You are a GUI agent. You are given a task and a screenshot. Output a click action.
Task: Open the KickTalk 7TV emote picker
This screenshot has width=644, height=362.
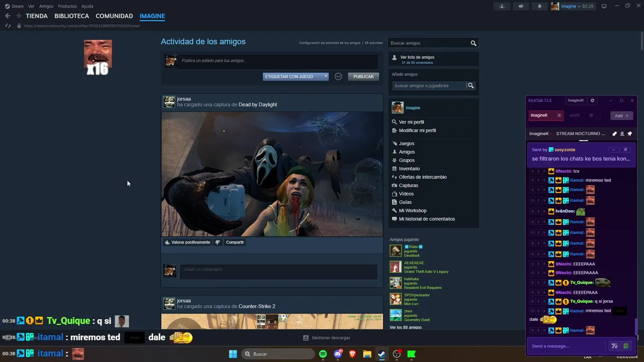614,346
